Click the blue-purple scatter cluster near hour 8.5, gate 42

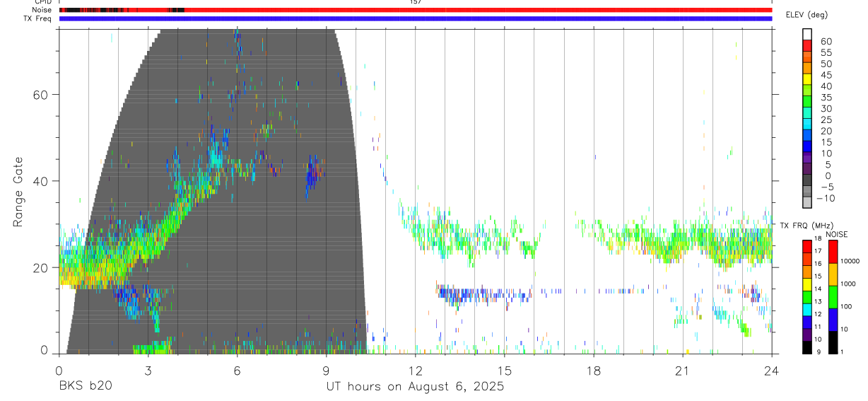[x=312, y=173]
